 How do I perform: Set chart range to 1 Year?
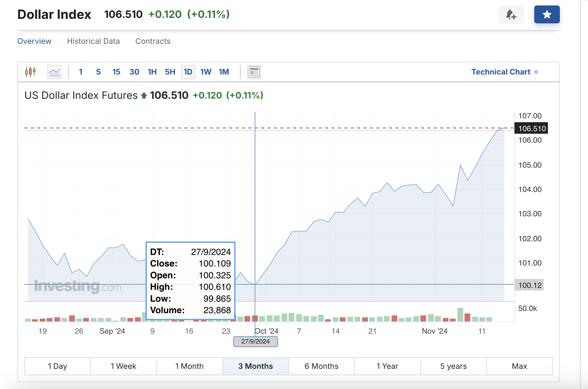point(387,366)
